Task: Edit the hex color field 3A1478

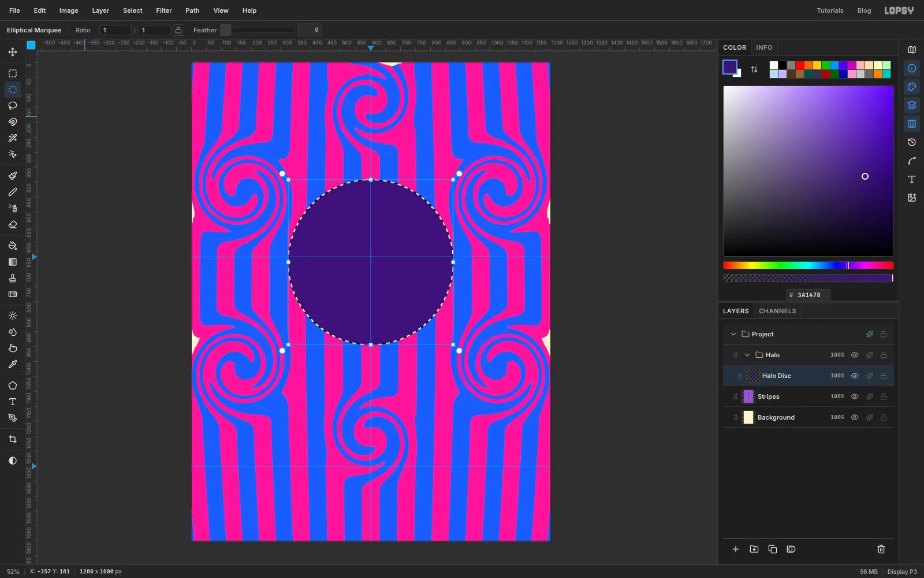Action: click(x=808, y=295)
